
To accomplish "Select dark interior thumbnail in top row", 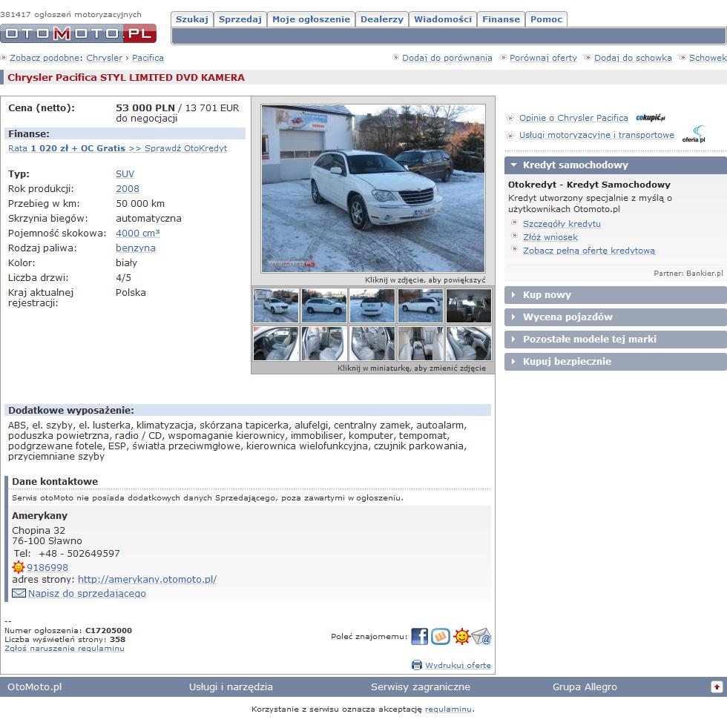I will tap(469, 305).
